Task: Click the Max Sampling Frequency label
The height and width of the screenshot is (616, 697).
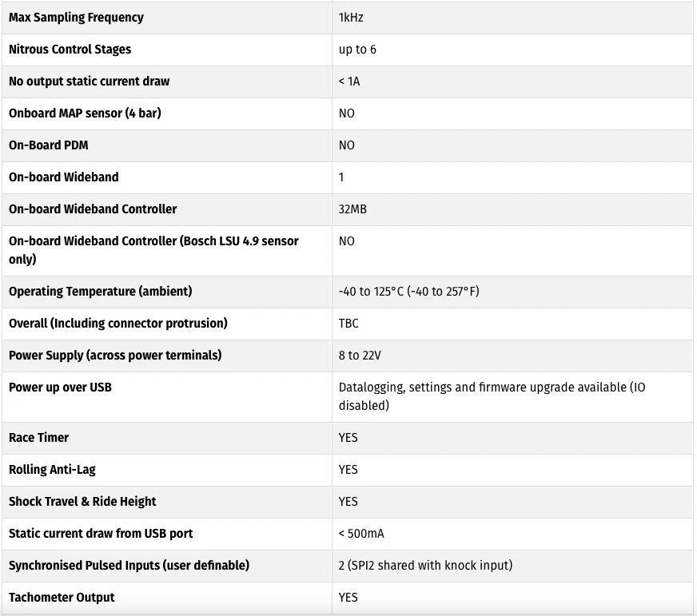Action: (x=76, y=18)
